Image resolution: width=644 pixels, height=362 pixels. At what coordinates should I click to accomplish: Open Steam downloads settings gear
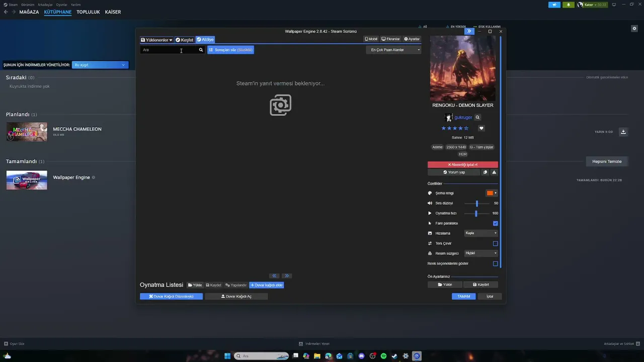click(634, 29)
